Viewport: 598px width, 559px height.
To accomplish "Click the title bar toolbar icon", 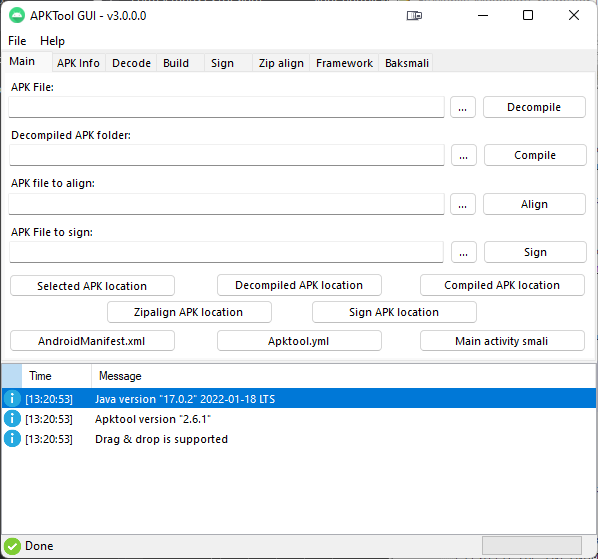I will [x=414, y=16].
